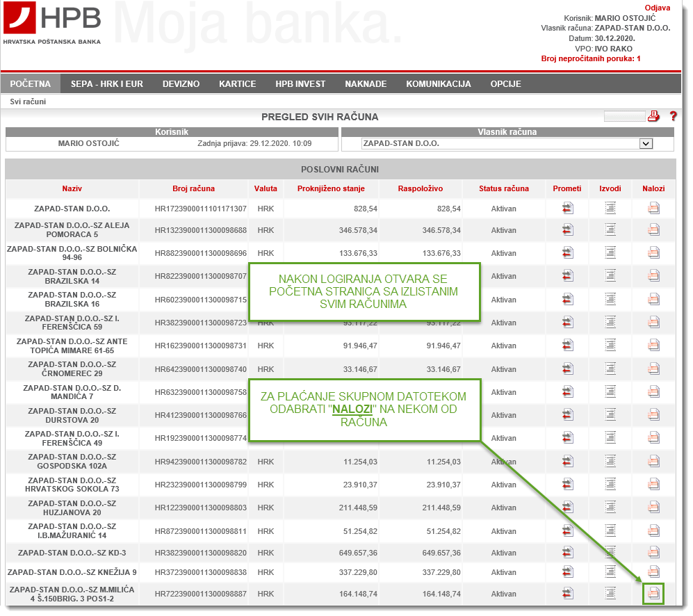Viewport: 693px width, 616px height.
Task: Click balance 211.448,59 in Proknjiženo stanje
Action: [x=358, y=508]
